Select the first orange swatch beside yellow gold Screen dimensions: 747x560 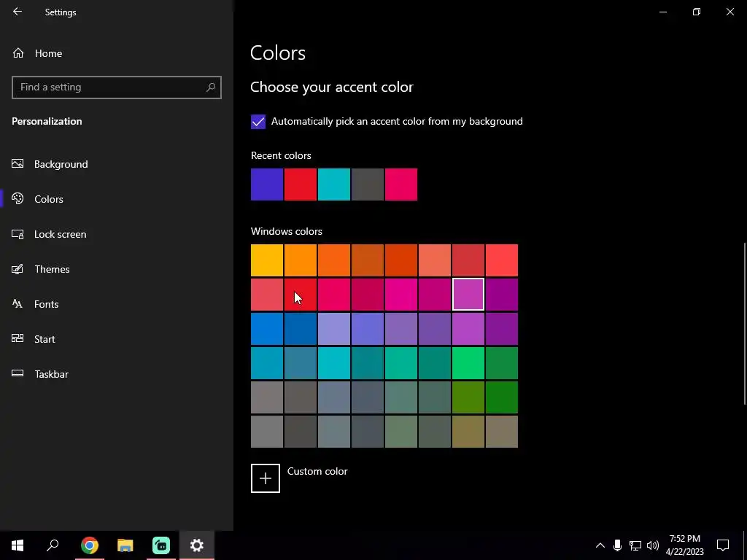pos(301,260)
